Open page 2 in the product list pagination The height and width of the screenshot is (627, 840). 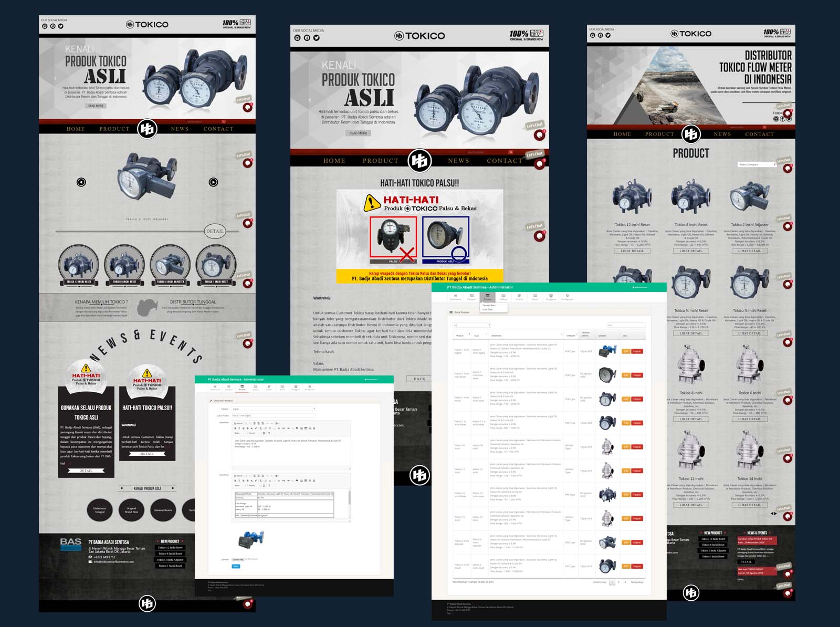(x=618, y=582)
